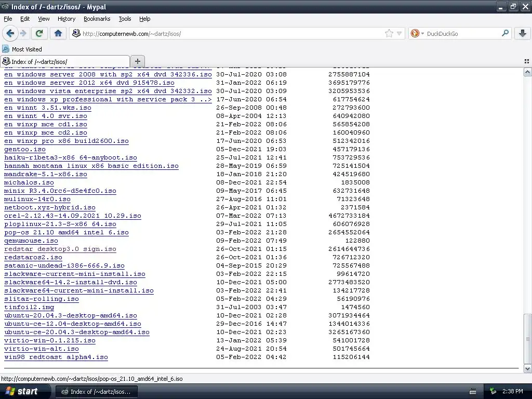
Task: Open the DuckDuckGo search engine selector
Action: pos(417,33)
